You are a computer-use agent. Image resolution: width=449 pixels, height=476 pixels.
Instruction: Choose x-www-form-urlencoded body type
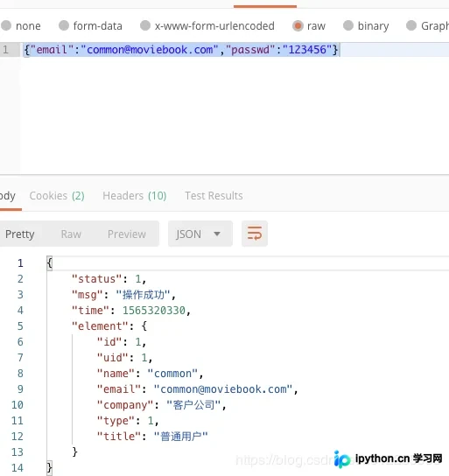coord(145,25)
